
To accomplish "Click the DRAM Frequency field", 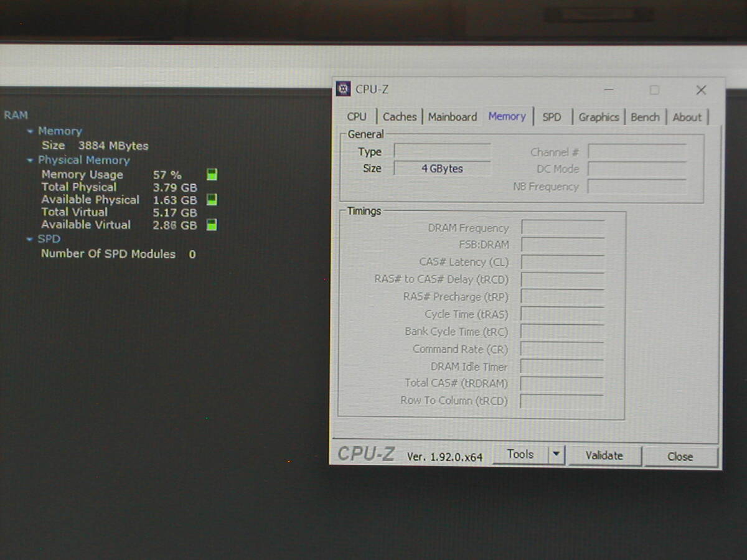I will tap(563, 228).
